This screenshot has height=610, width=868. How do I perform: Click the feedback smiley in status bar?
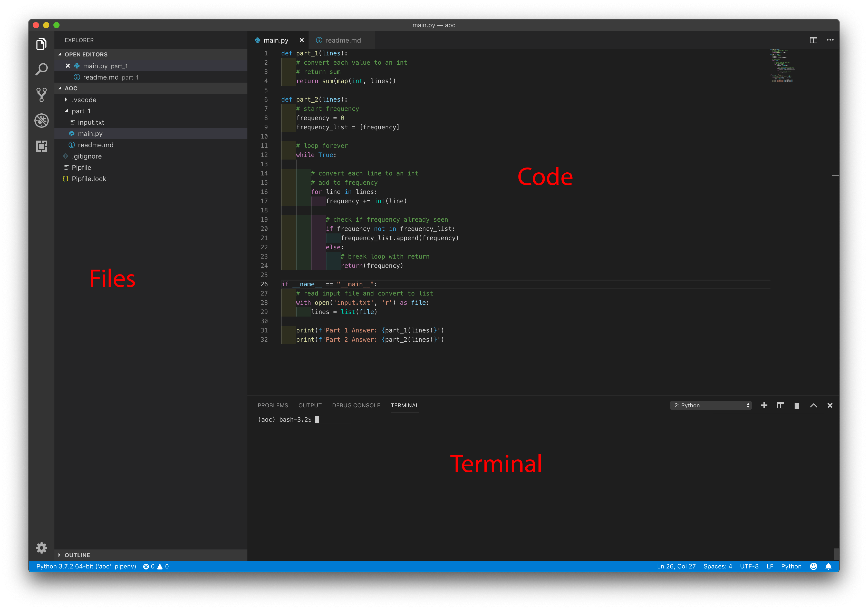(813, 566)
